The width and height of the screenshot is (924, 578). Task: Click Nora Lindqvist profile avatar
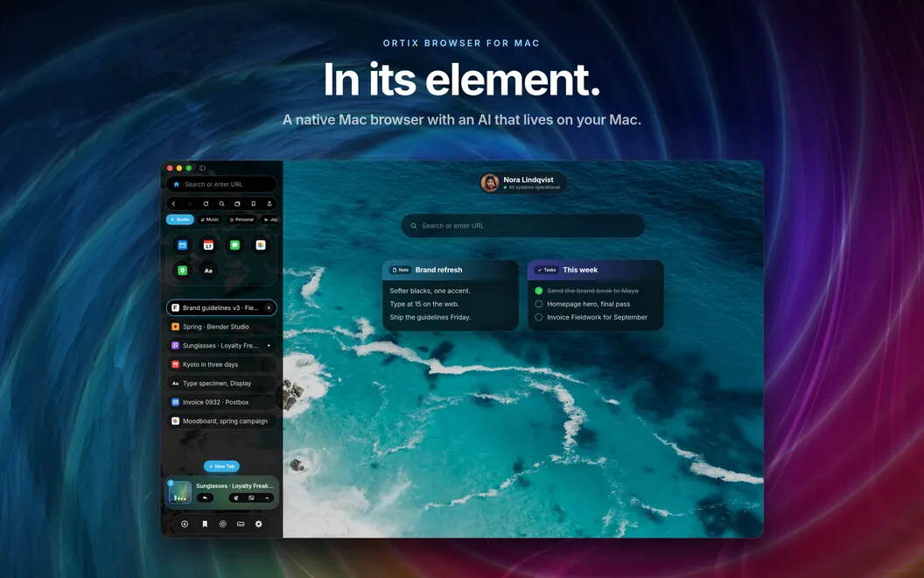[490, 183]
